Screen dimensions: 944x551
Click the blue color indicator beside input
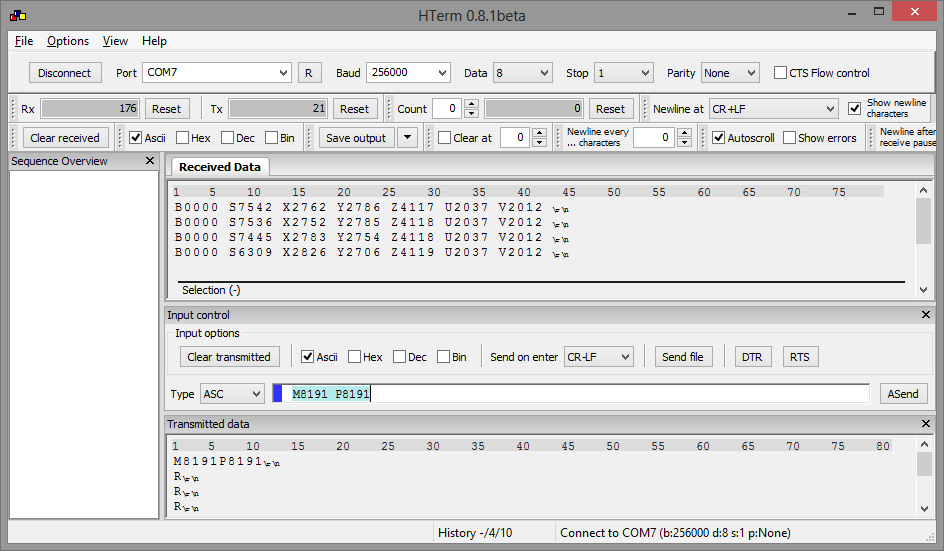[278, 394]
